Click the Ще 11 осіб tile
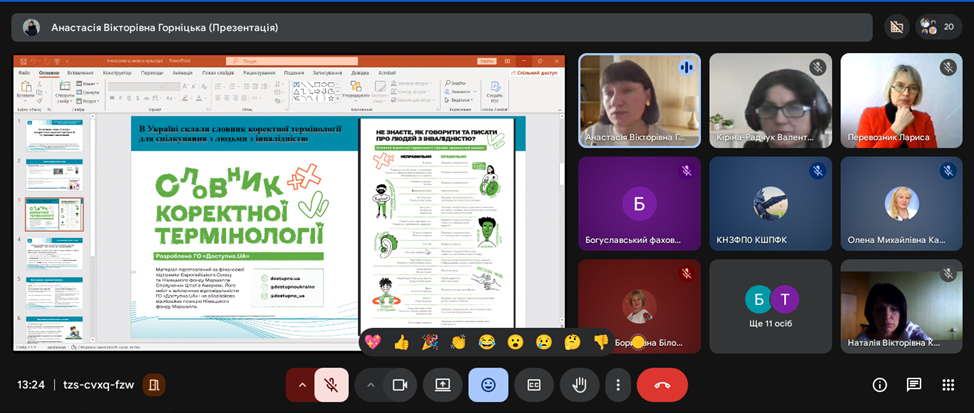Screen dimensions: 974x413 click(x=770, y=306)
